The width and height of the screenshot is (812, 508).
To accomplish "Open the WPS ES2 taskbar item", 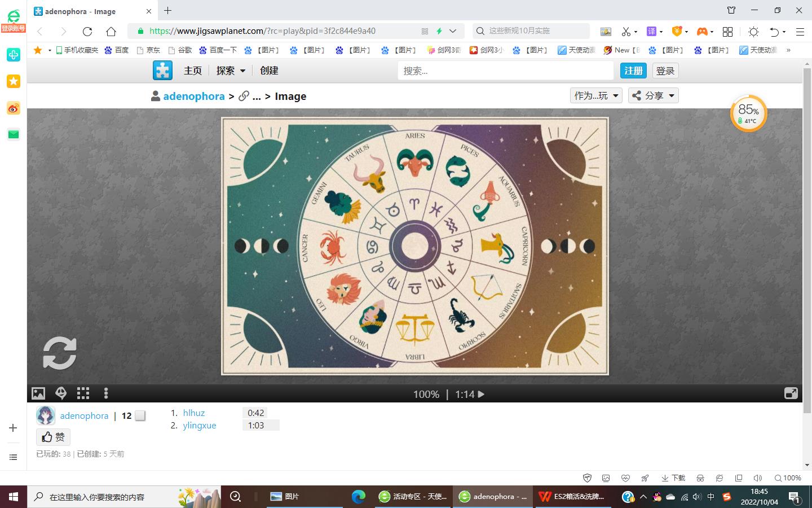I will point(573,497).
